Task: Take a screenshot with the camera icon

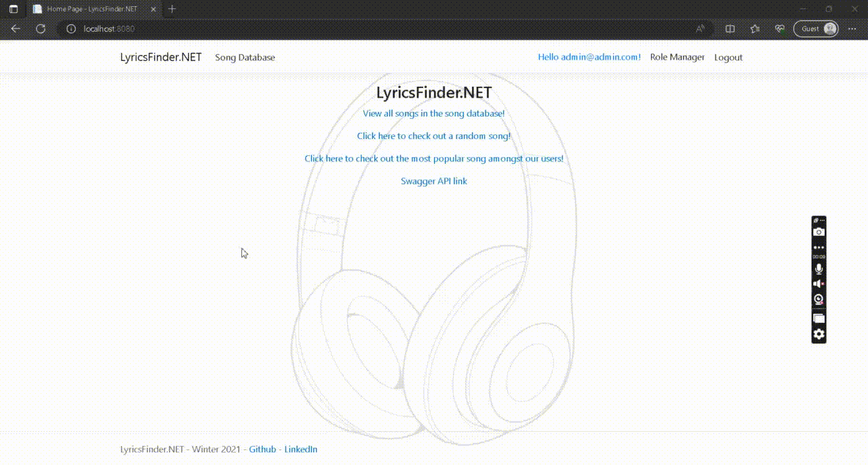Action: (818, 232)
